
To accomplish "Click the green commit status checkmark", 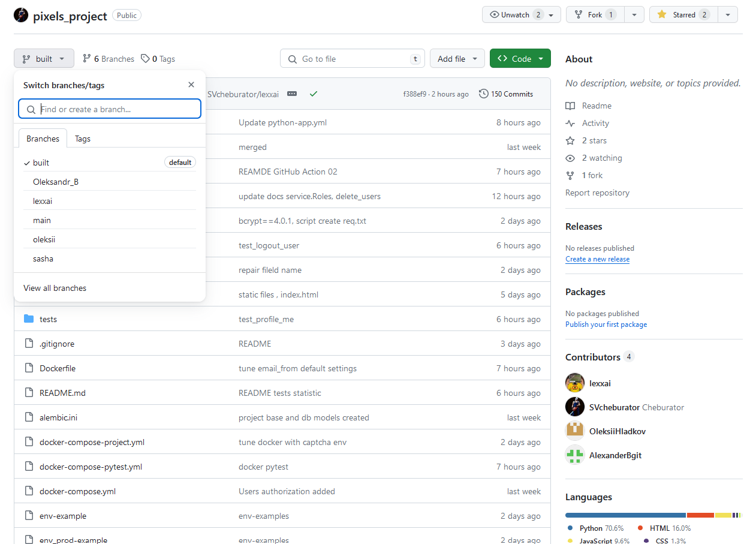I will click(314, 94).
